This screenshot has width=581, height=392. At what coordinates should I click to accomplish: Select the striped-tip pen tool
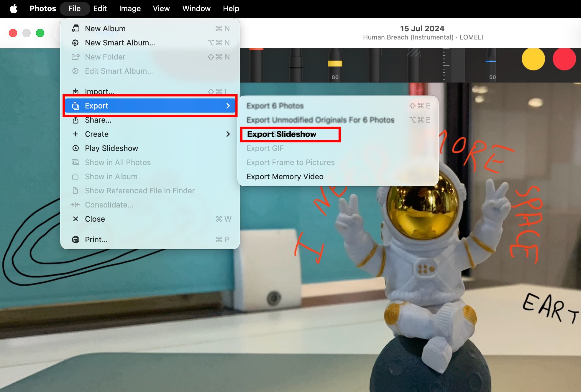coord(414,65)
